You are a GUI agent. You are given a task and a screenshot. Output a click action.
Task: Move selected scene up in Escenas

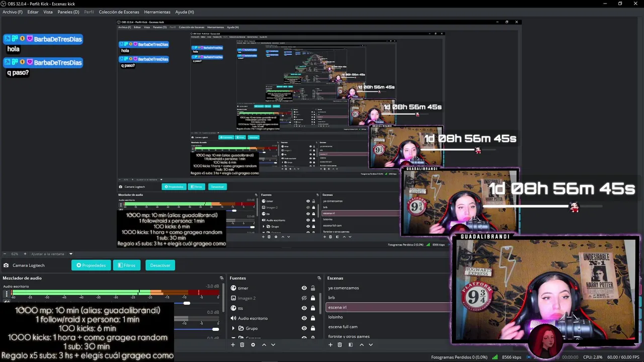click(x=362, y=345)
